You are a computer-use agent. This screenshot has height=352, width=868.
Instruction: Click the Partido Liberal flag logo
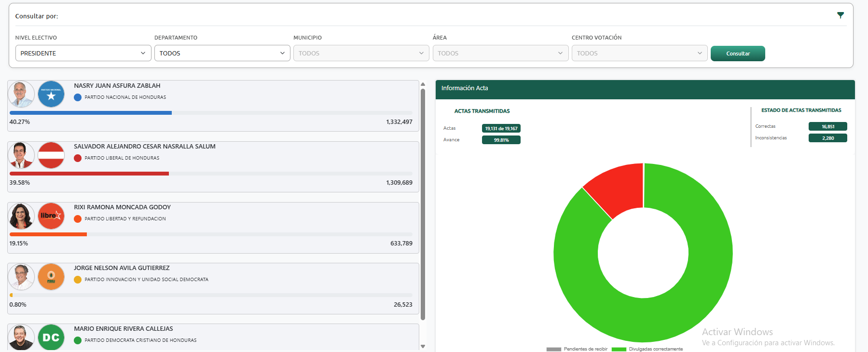[x=51, y=155]
